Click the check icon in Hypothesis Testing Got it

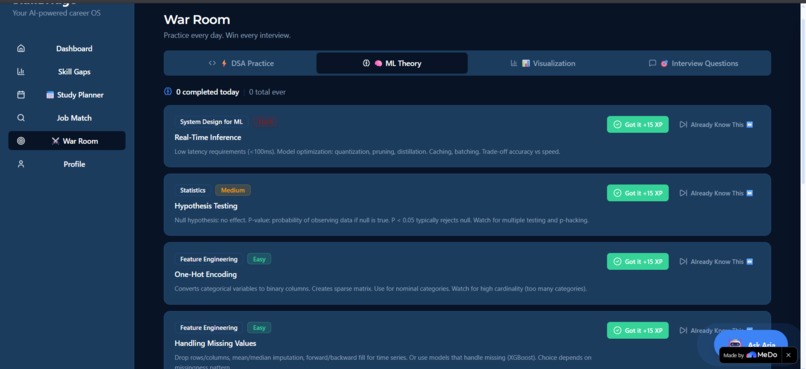617,193
